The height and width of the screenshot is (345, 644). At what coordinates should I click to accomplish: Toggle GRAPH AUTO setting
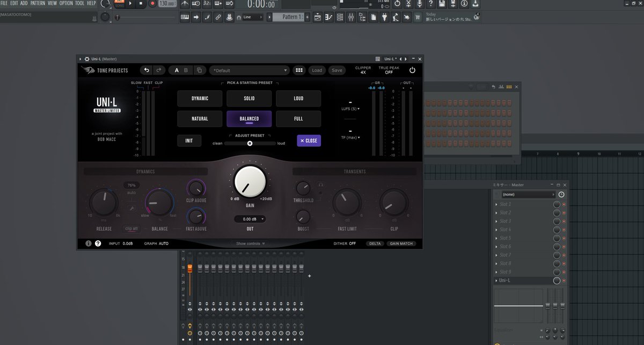156,243
